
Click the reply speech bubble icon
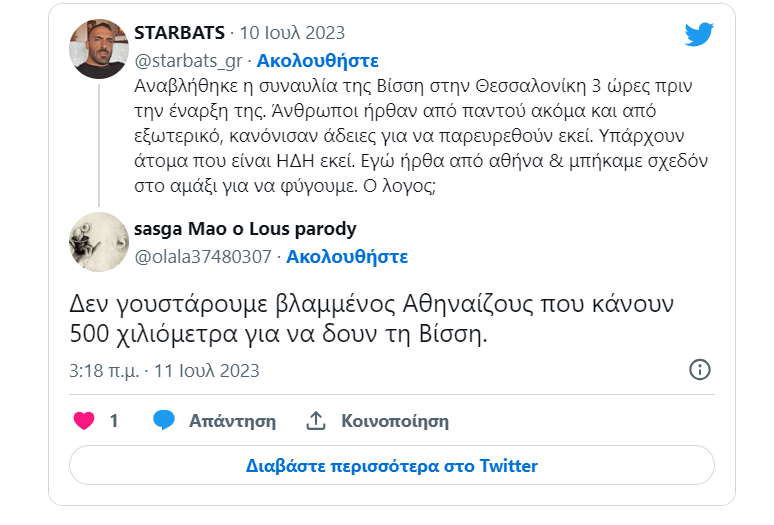(164, 421)
